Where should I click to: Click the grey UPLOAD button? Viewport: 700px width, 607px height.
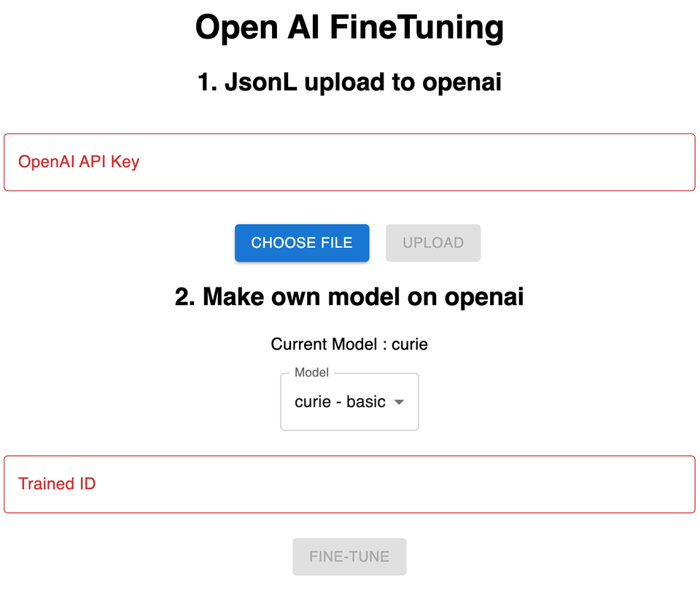point(433,243)
